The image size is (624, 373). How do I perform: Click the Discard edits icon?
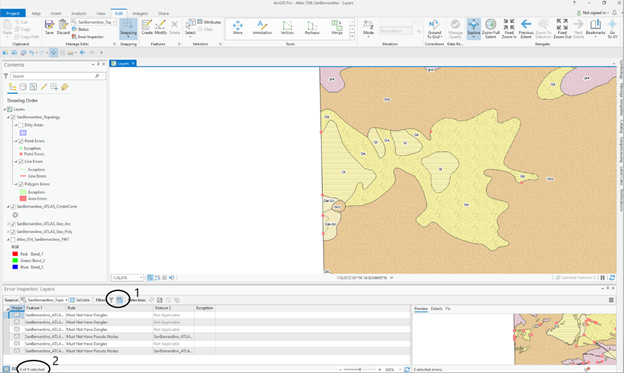pos(63,27)
